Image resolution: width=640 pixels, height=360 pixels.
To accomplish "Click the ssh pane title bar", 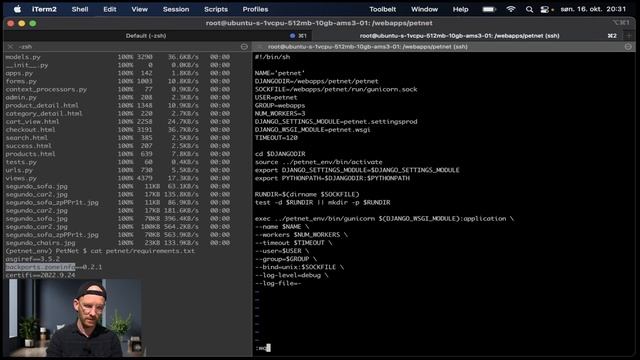I will coord(444,47).
